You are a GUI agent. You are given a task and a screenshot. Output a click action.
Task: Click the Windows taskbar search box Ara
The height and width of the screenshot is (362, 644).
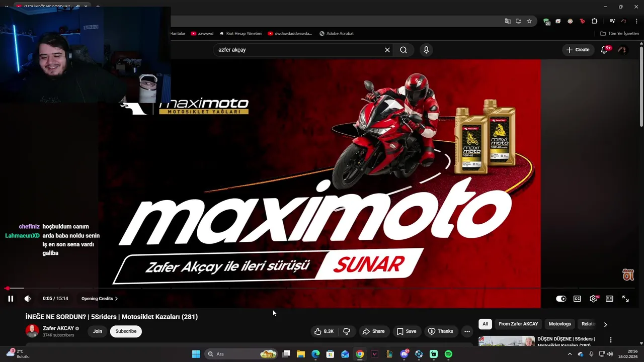point(242,354)
